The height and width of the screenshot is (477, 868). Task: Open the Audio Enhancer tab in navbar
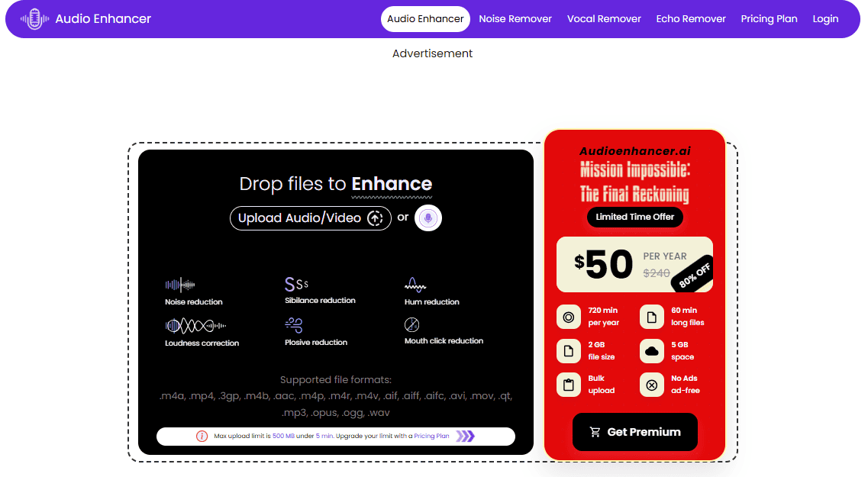425,19
